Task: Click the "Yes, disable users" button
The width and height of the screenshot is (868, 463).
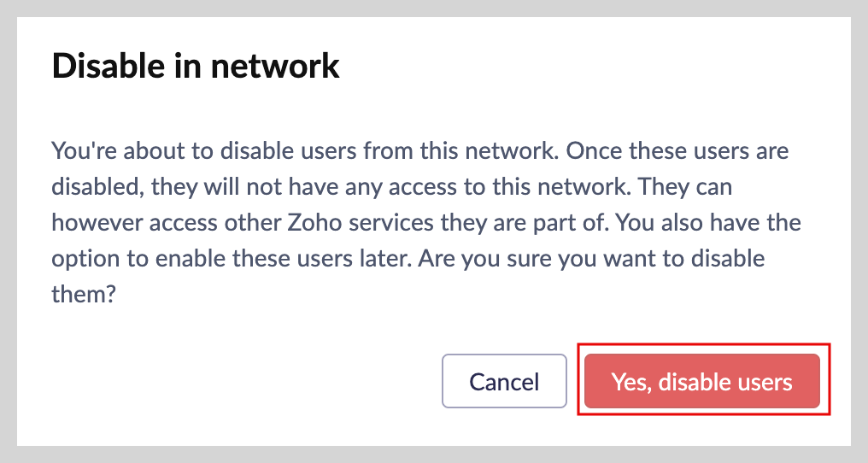Action: 701,381
